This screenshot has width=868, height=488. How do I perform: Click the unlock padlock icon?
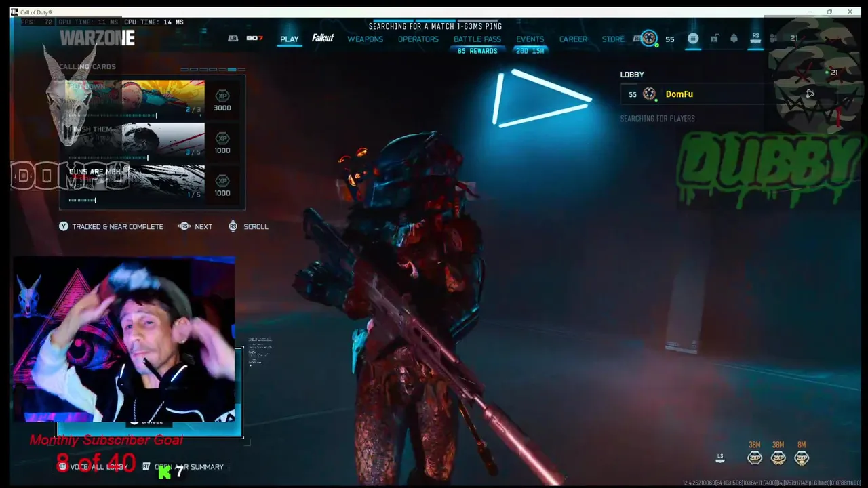click(714, 39)
